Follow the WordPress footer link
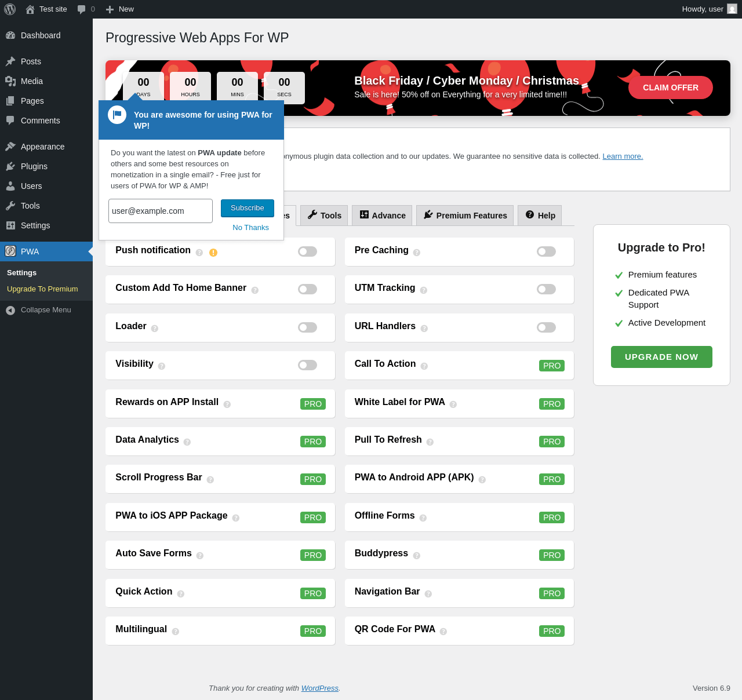The width and height of the screenshot is (742, 700). point(320,688)
